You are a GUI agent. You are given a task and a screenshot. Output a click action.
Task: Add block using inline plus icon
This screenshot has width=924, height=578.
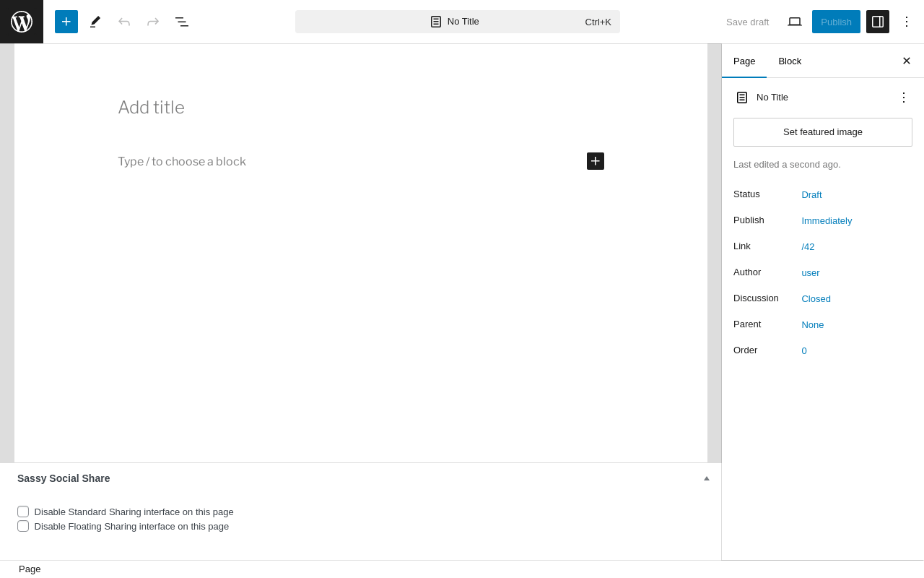596,161
